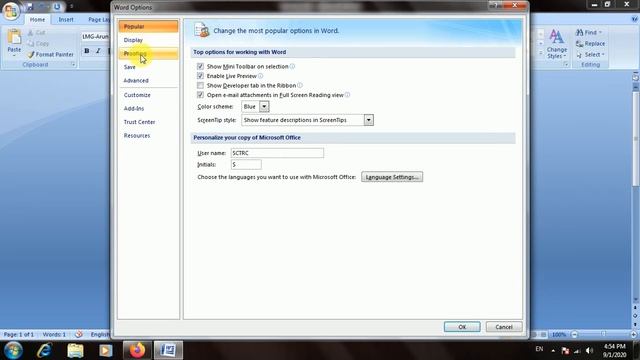Show hidden icons in system tray
This screenshot has width=640, height=360.
pyautogui.click(x=553, y=351)
